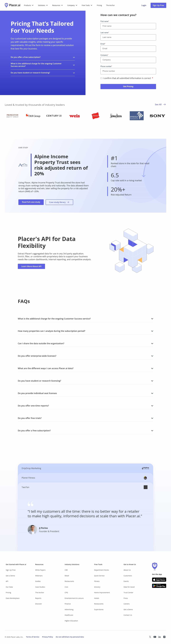Click the Get Pricing button

[128, 87]
